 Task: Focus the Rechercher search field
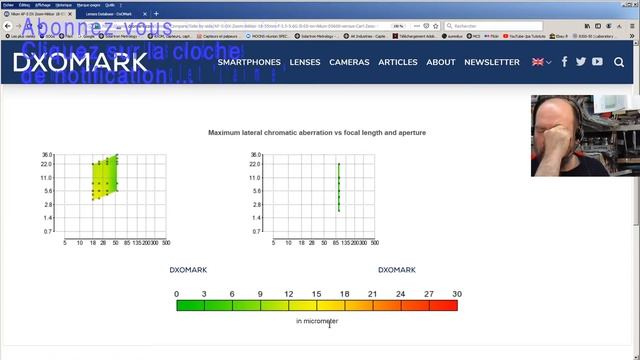click(x=493, y=26)
